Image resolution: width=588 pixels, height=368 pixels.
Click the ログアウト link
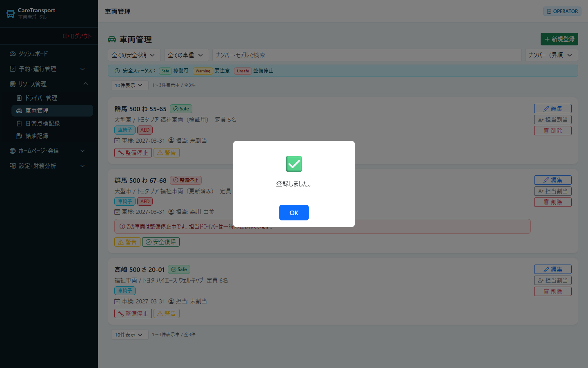(x=77, y=36)
